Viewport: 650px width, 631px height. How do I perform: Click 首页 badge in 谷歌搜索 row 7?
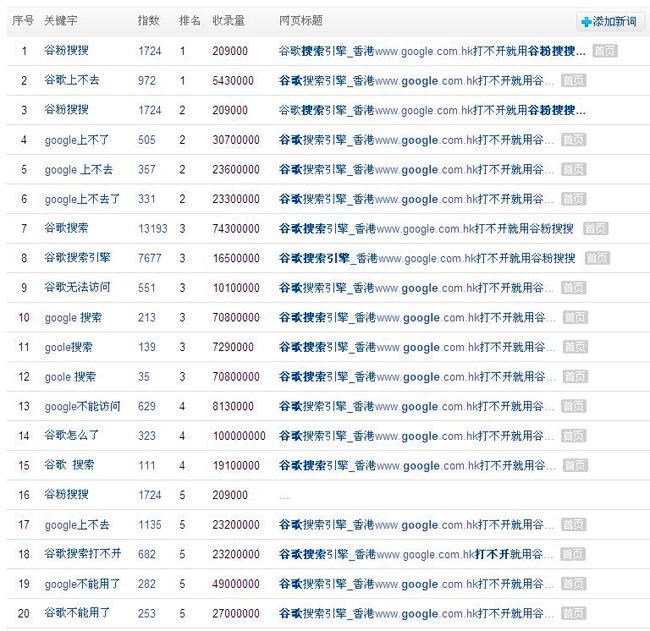595,228
